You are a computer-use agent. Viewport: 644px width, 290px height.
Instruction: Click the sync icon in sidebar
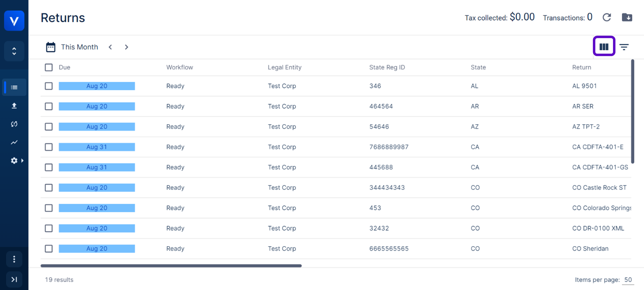14,124
